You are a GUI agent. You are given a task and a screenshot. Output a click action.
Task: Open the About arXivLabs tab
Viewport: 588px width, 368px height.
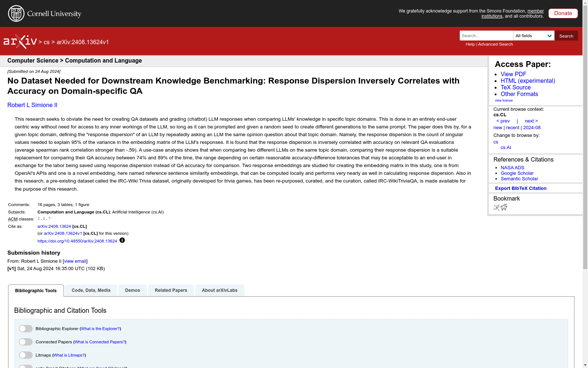(x=220, y=290)
